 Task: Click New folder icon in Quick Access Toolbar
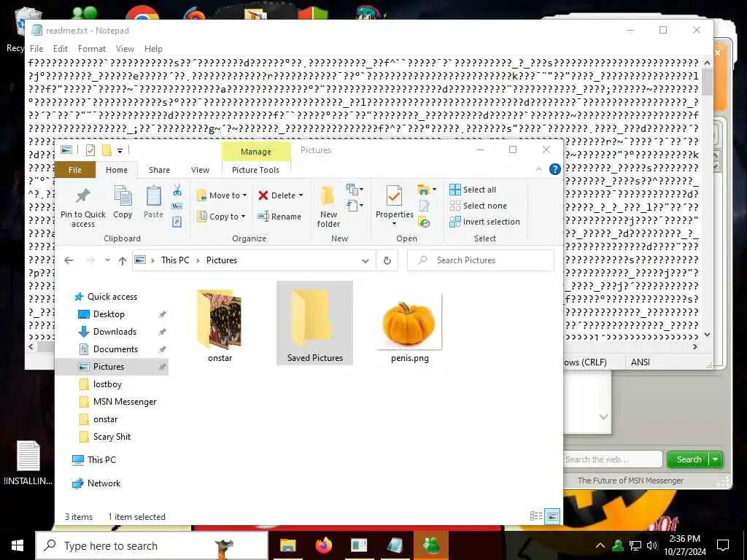click(107, 150)
